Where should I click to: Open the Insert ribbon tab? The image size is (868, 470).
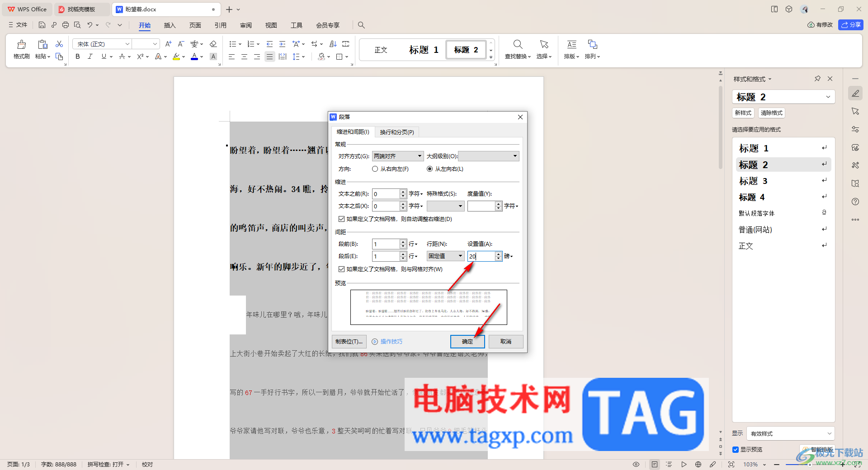tap(170, 25)
